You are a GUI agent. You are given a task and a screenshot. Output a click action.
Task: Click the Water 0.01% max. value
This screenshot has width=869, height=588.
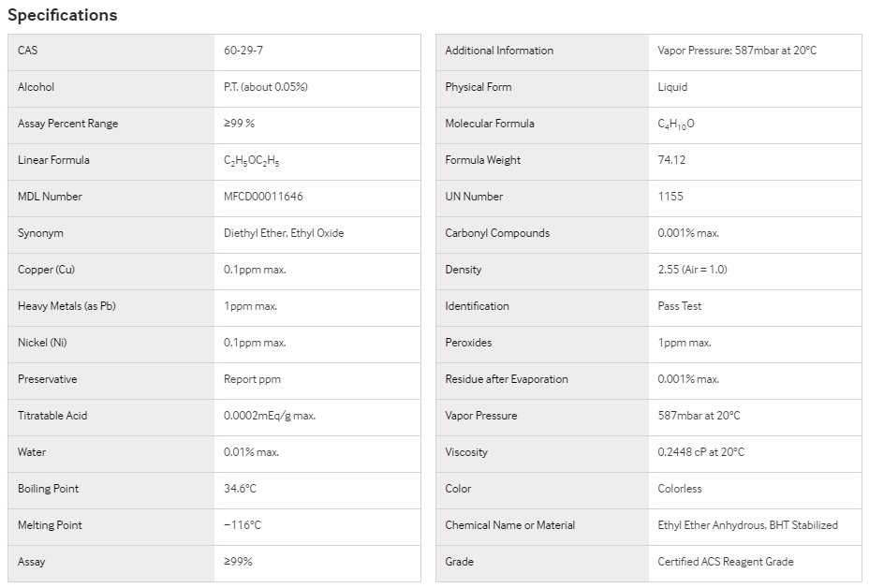(251, 452)
